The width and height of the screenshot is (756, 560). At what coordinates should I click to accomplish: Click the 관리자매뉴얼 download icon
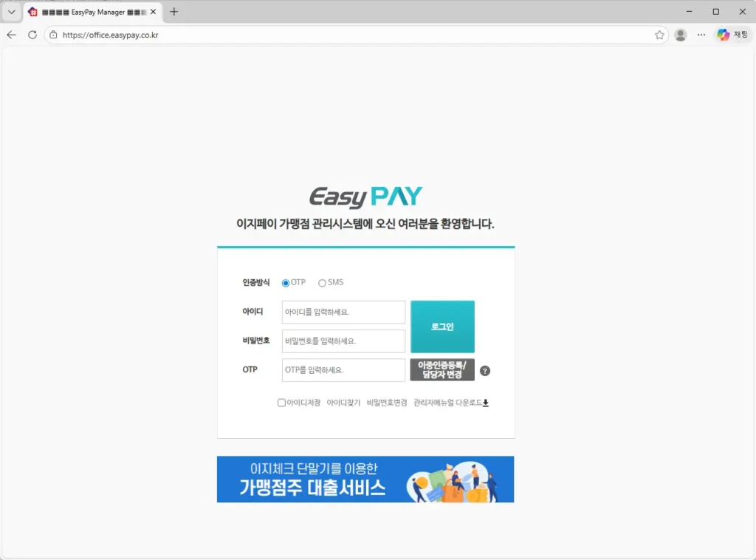487,404
